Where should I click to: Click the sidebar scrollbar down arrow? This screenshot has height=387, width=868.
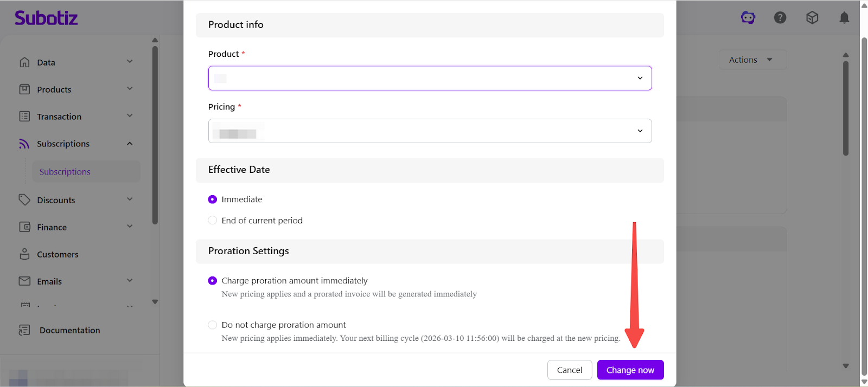click(x=155, y=302)
